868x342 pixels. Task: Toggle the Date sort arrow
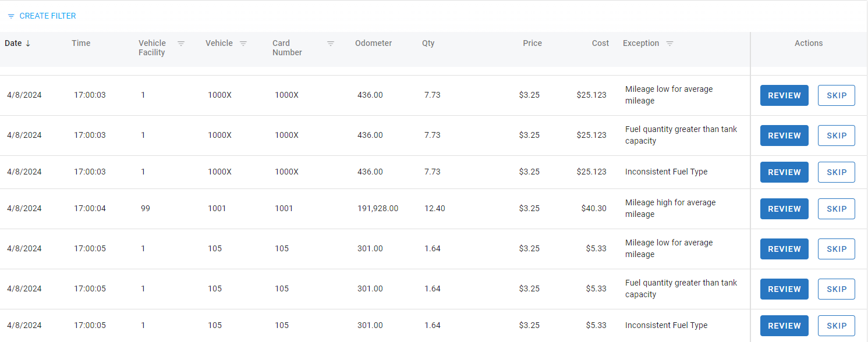point(28,44)
